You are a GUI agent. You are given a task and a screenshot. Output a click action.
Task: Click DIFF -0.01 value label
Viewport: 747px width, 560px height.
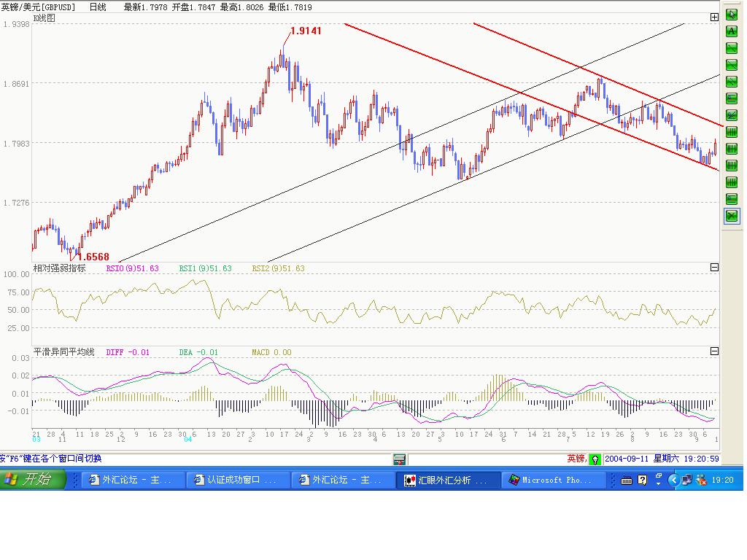pyautogui.click(x=128, y=352)
